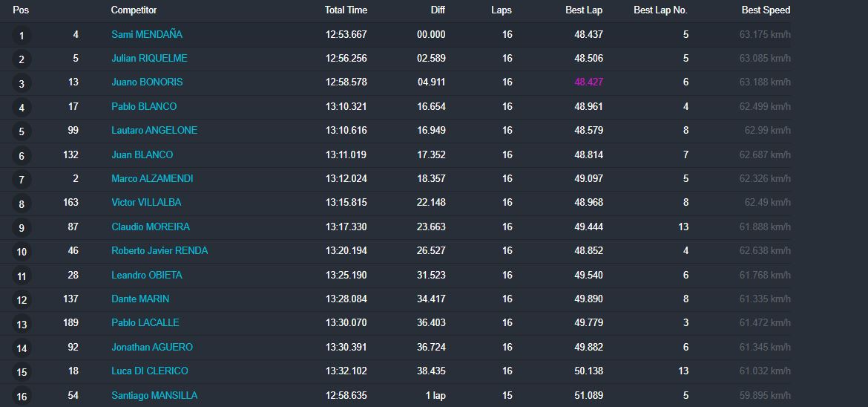
Task: Click the Best Speed column header
Action: [766, 10]
